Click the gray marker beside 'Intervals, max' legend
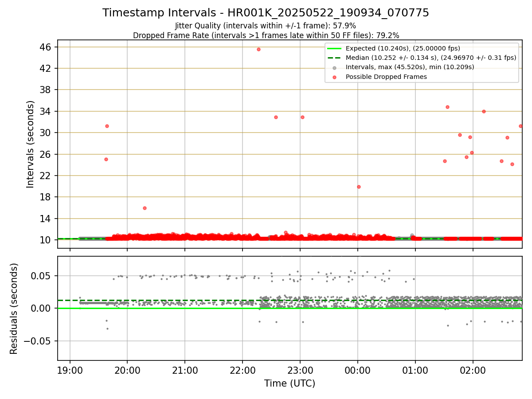 pyautogui.click(x=335, y=67)
